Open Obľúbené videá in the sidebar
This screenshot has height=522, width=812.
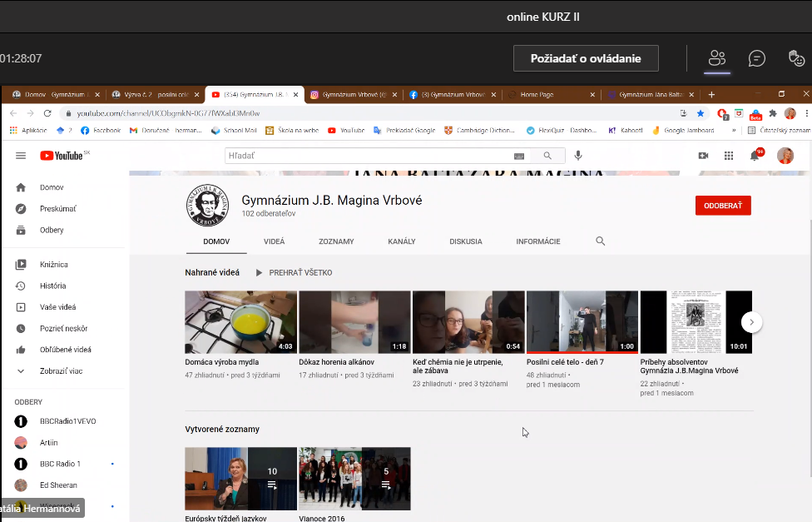pyautogui.click(x=63, y=350)
